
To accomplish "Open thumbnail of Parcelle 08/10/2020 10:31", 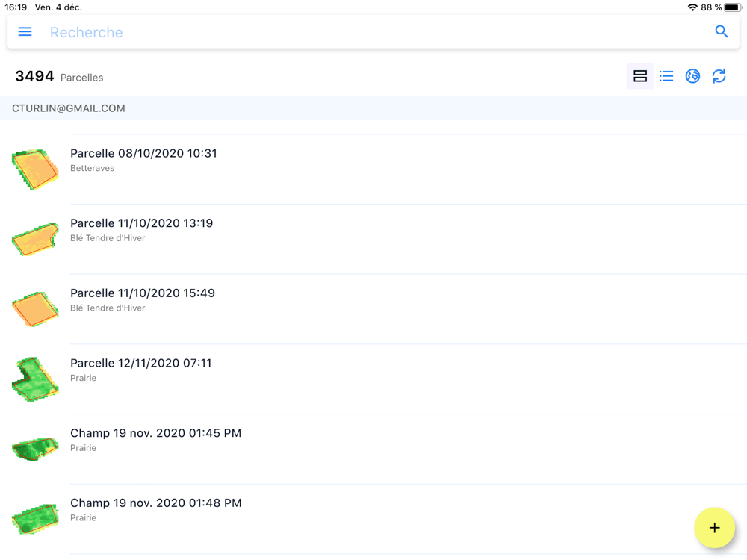I will 35,169.
